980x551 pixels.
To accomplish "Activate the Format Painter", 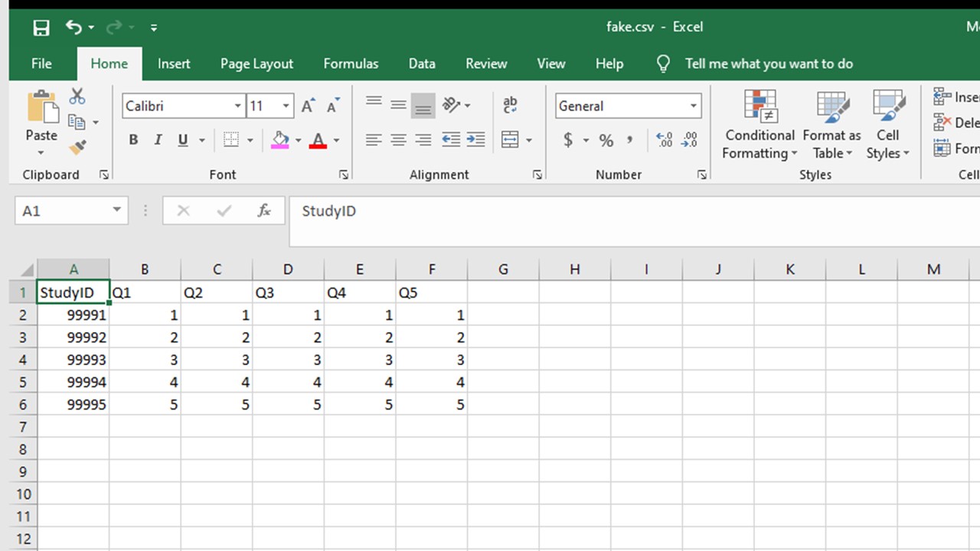I will pos(77,148).
